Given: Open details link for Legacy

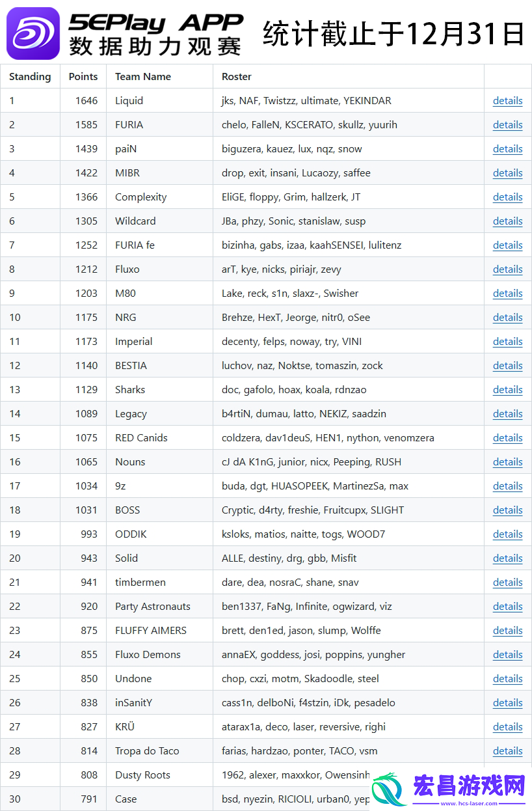Looking at the screenshot, I should tap(507, 414).
